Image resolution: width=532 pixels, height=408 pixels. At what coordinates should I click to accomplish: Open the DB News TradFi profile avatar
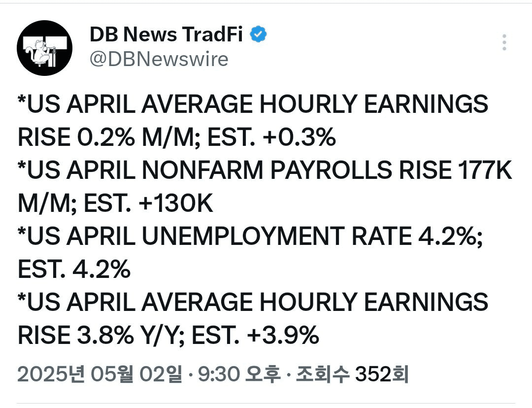(44, 48)
